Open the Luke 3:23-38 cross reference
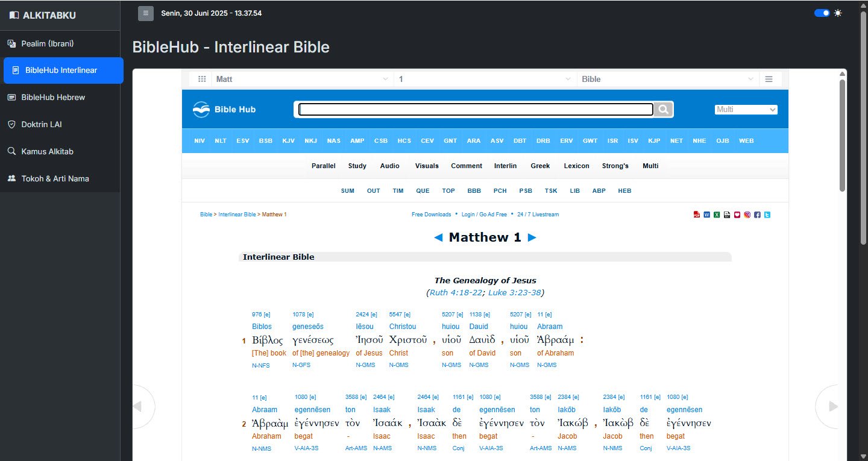 coord(514,292)
